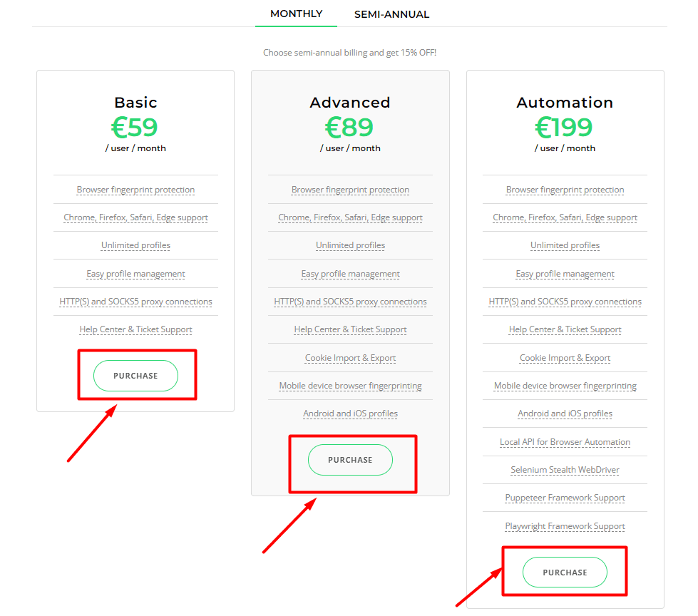This screenshot has height=616, width=698.
Task: Open Chrome, Firefox, Safari, Edge support link in Basic
Action: (135, 217)
